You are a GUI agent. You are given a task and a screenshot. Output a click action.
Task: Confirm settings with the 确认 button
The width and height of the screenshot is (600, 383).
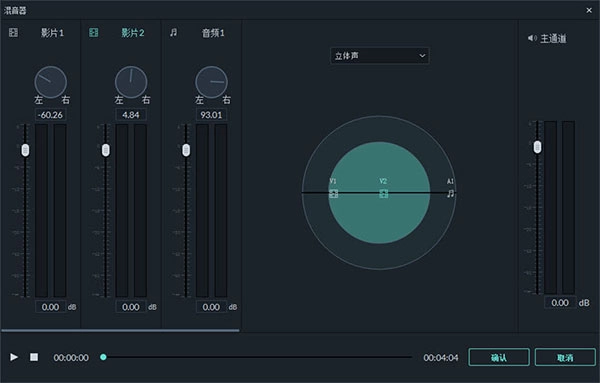click(499, 357)
